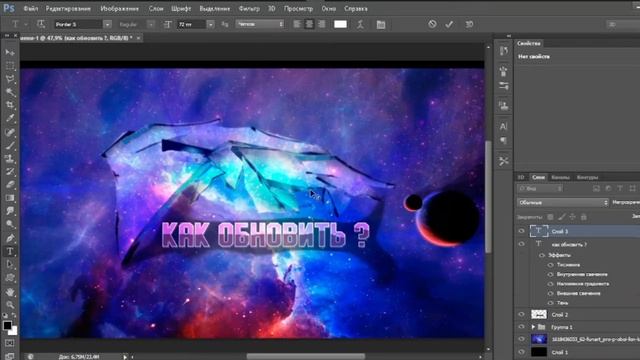This screenshot has height=360, width=640.
Task: Select the Eyedropper tool
Action: tap(10, 118)
